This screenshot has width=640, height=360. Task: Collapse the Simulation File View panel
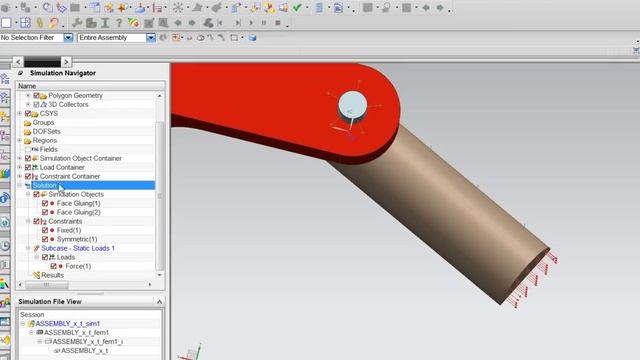[x=159, y=302]
